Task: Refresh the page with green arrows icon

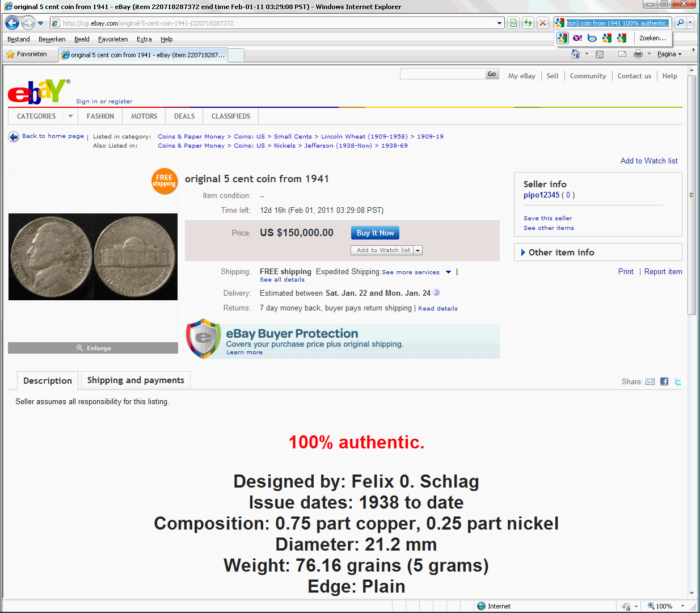Action: (x=528, y=23)
